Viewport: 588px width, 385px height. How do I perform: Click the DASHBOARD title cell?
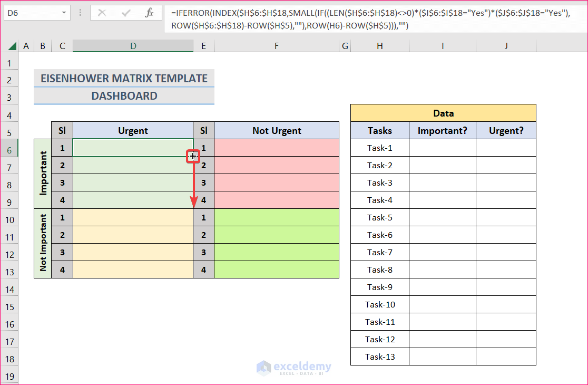(124, 95)
